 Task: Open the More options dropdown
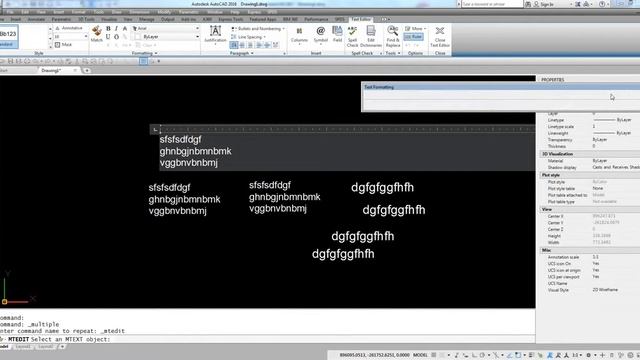[x=416, y=28]
